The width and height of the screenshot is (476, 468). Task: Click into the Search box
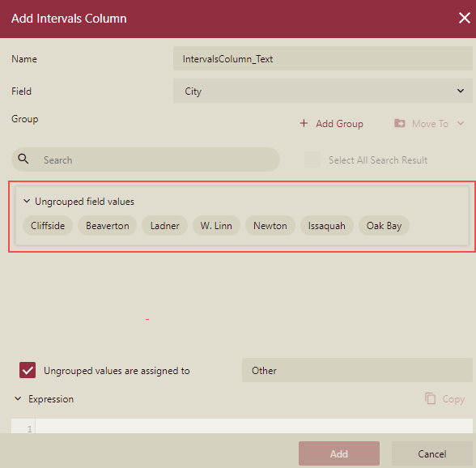[146, 160]
